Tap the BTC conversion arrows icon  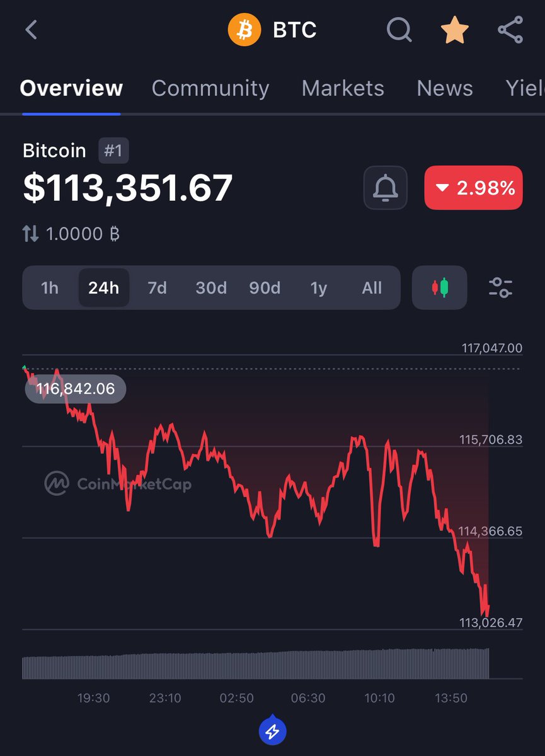(x=30, y=234)
